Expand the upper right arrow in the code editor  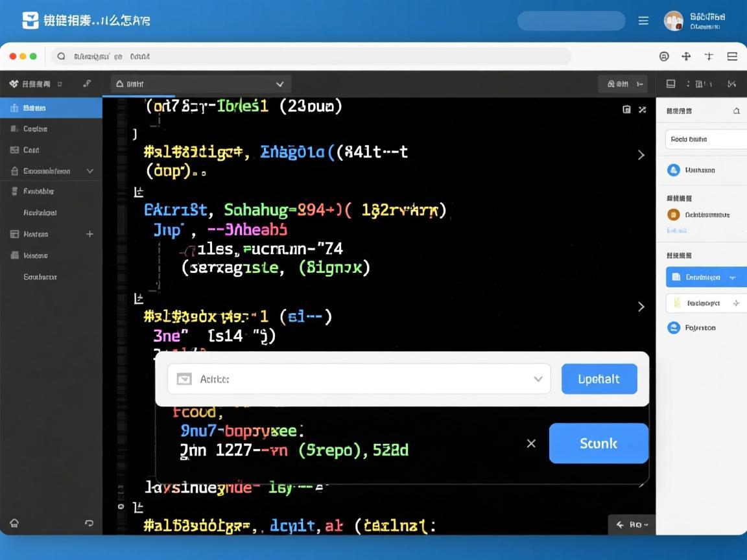pyautogui.click(x=641, y=155)
